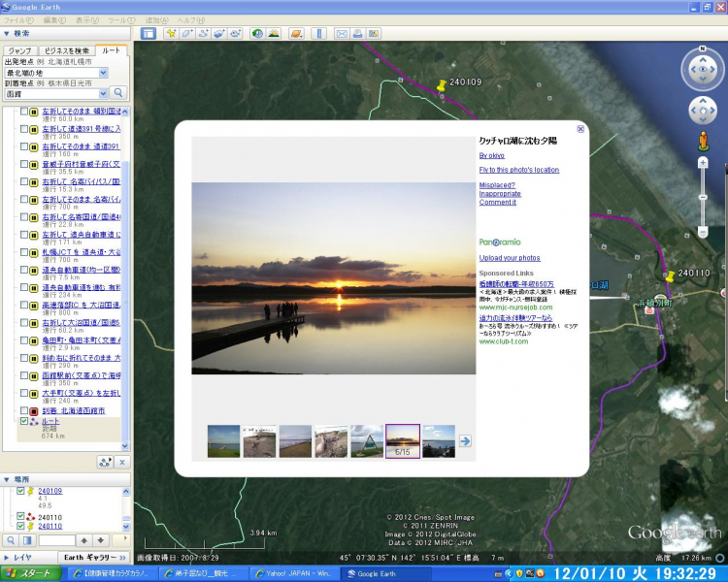Image resolution: width=728 pixels, height=582 pixels.
Task: Select the triangle monument photo thumbnail
Action: (367, 441)
